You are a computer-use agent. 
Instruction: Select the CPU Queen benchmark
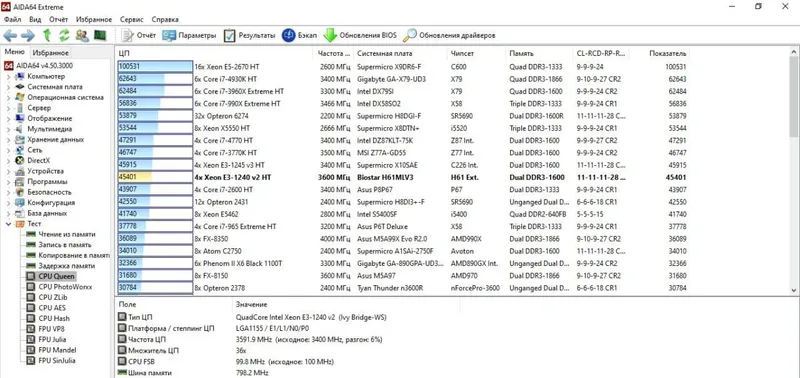pyautogui.click(x=51, y=276)
